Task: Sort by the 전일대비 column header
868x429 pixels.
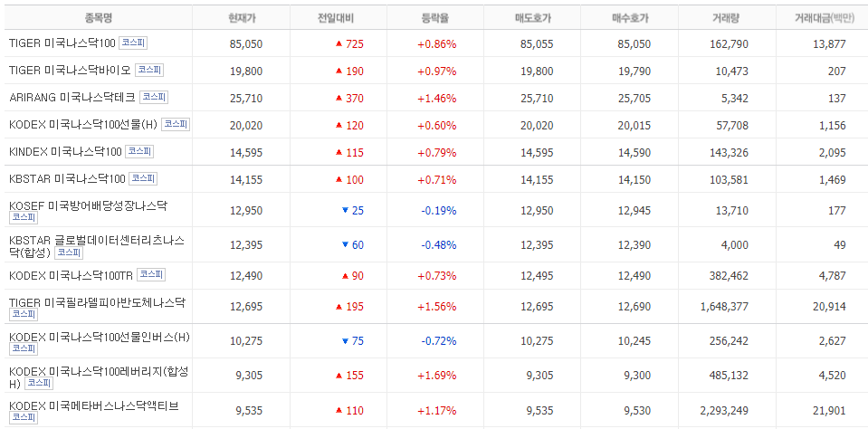Action: click(x=336, y=18)
